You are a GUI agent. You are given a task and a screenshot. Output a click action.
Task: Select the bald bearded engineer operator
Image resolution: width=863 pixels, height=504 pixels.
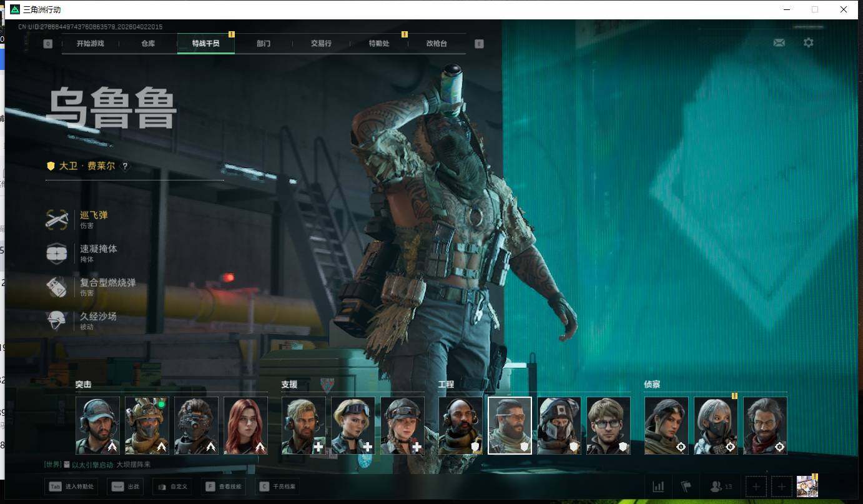tap(461, 425)
